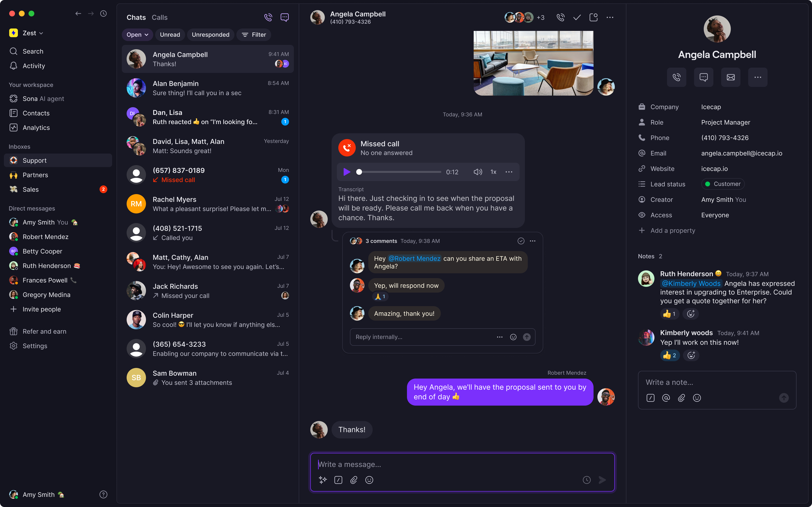Image resolution: width=812 pixels, height=507 pixels.
Task: Email Angela Campbell from profile panel
Action: [731, 77]
